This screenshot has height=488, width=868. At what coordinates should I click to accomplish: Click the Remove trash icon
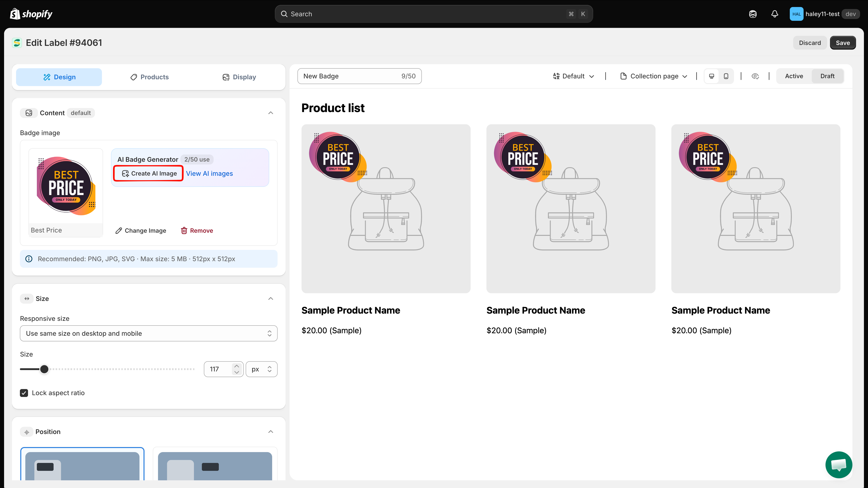184,230
